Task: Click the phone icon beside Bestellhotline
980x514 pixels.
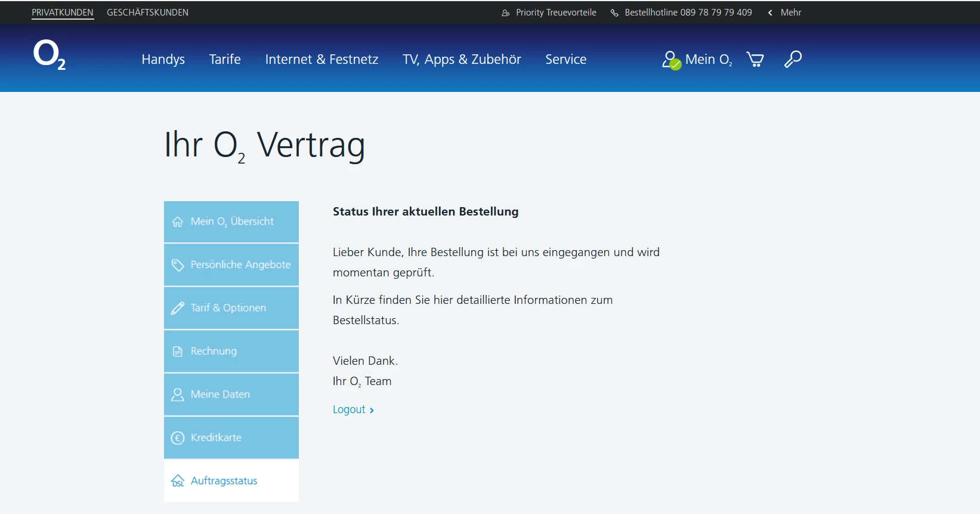Action: (x=614, y=13)
